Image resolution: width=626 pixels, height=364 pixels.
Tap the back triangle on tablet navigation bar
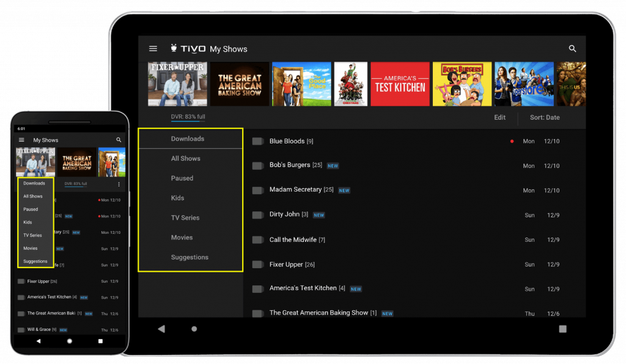pyautogui.click(x=161, y=329)
